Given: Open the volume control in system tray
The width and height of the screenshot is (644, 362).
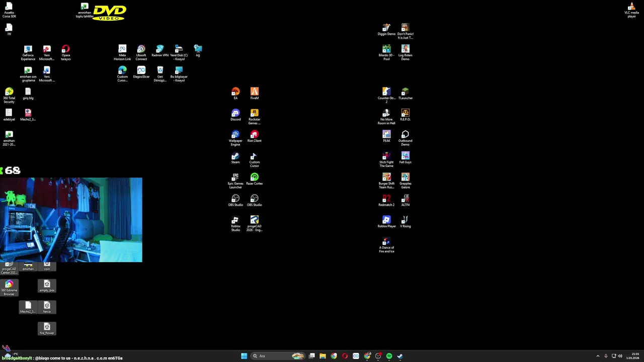Looking at the screenshot, I should [x=620, y=356].
